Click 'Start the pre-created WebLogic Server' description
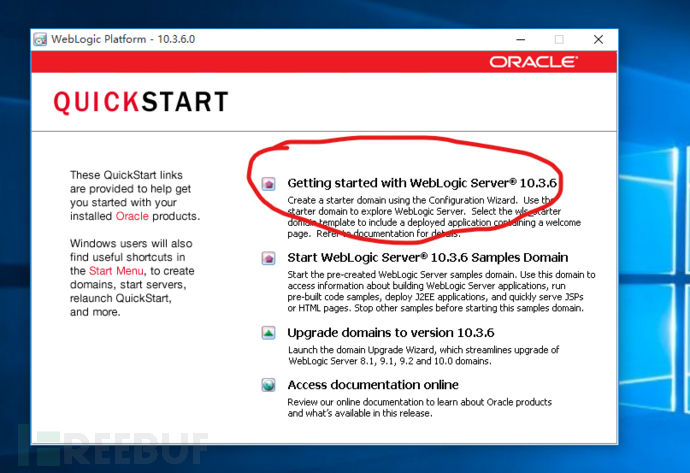690x473 pixels. pyautogui.click(x=441, y=291)
